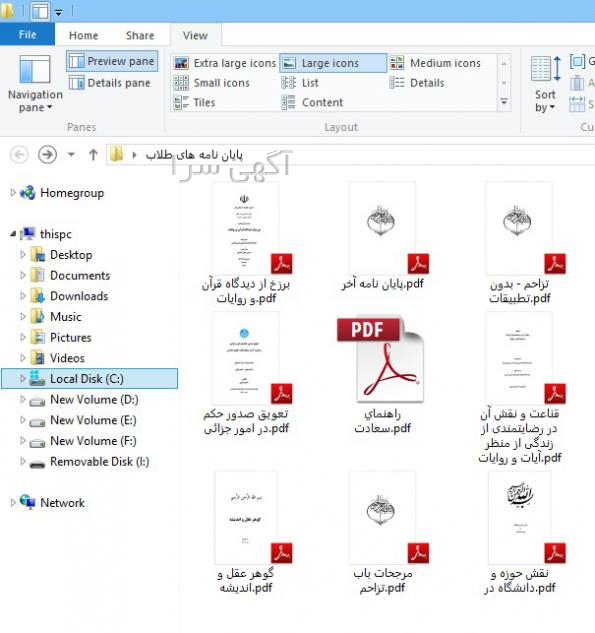Click the Forward navigation arrow

(47, 155)
